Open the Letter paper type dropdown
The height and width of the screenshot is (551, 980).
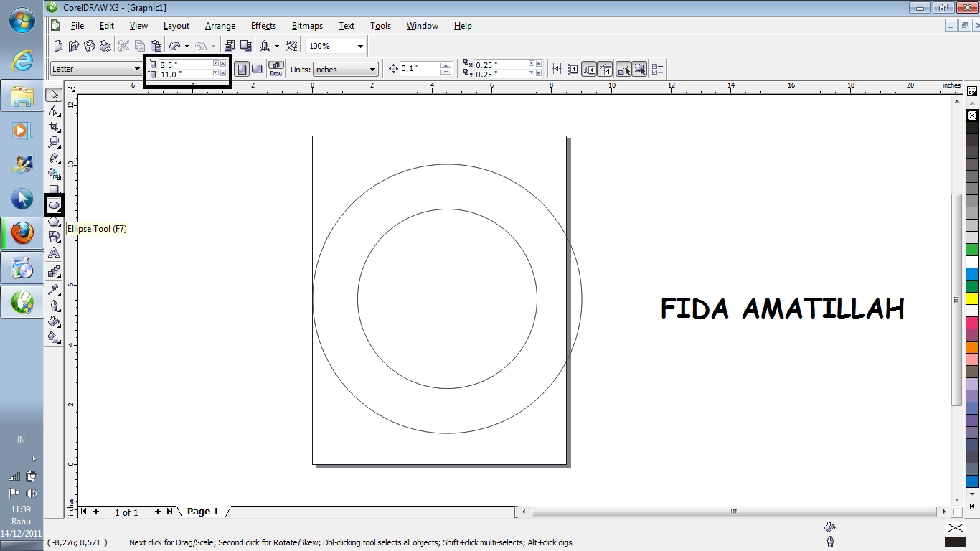pos(137,69)
